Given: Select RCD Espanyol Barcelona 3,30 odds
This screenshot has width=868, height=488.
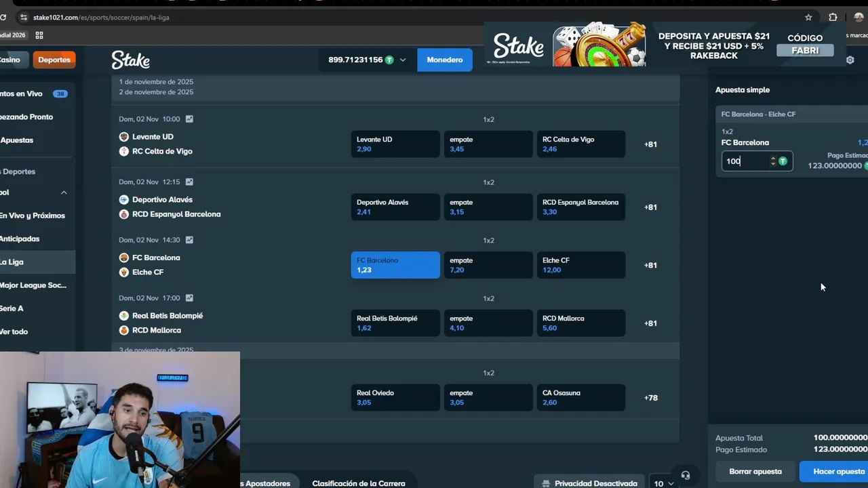Looking at the screenshot, I should (x=581, y=207).
